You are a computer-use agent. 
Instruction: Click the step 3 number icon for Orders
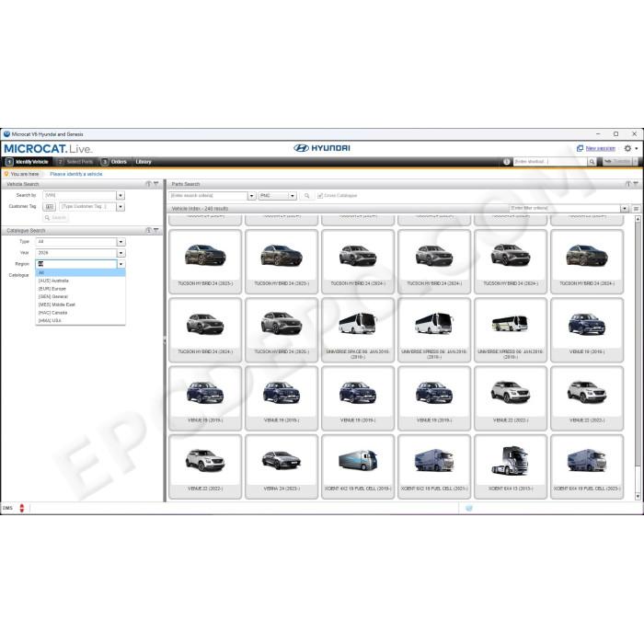[x=105, y=162]
